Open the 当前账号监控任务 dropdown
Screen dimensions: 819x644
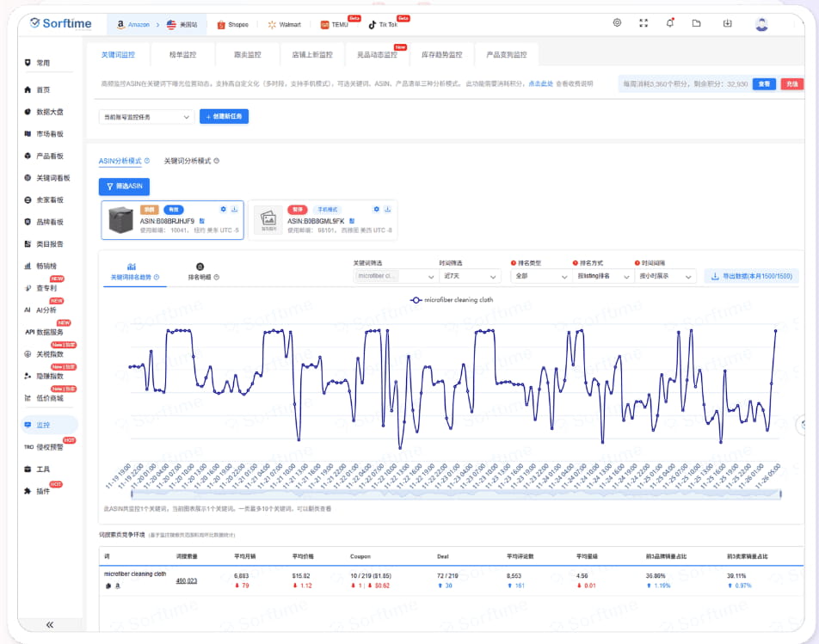pyautogui.click(x=146, y=117)
